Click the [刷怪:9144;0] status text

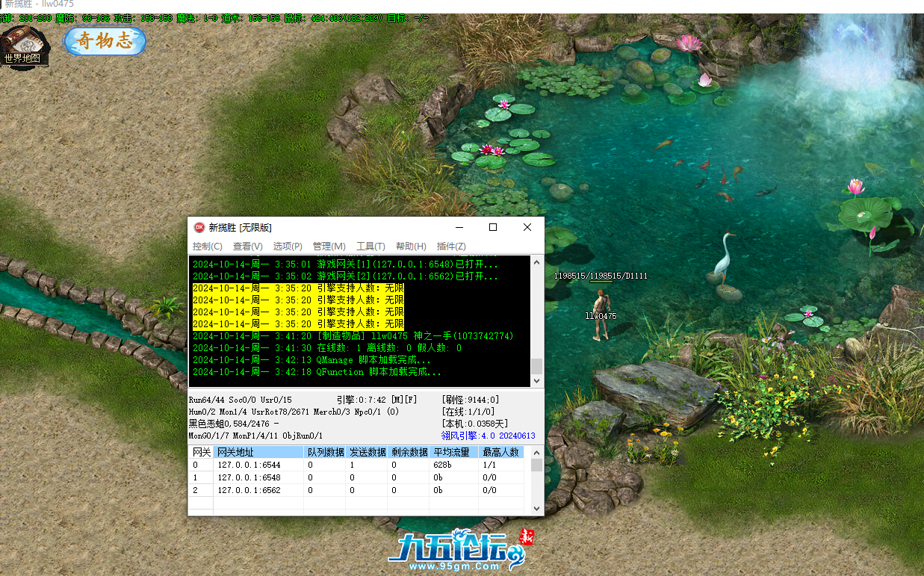(x=471, y=400)
